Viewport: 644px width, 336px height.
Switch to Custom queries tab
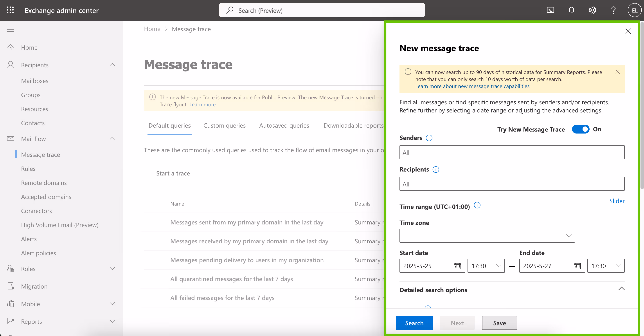coord(224,126)
